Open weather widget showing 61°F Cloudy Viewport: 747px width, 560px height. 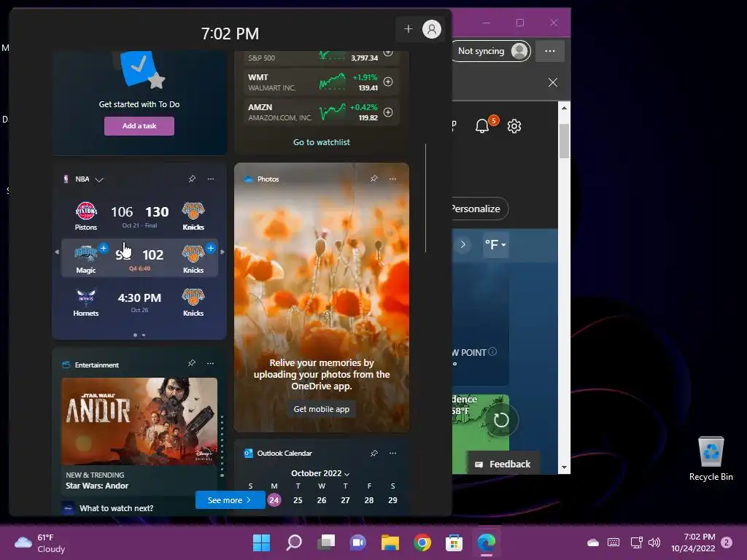[x=41, y=542]
